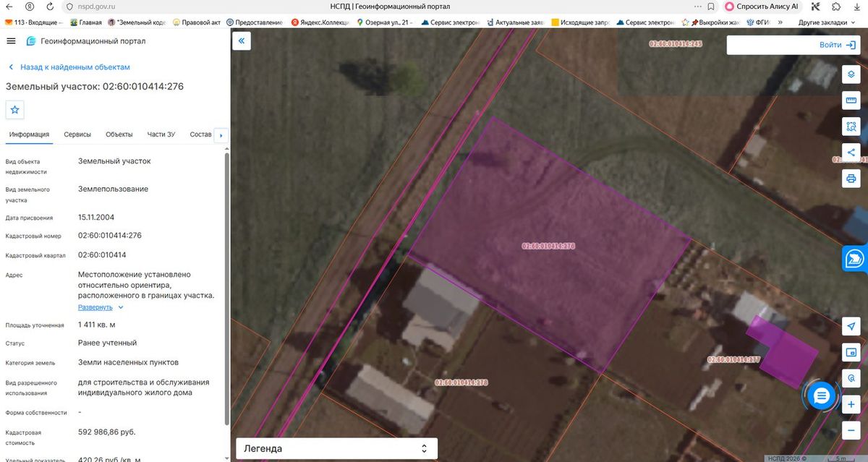Open the blue assistant widget on map edge

click(855, 259)
